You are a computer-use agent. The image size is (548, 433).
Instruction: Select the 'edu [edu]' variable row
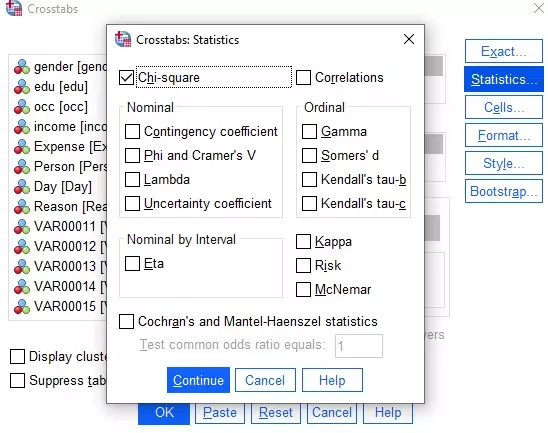[58, 87]
